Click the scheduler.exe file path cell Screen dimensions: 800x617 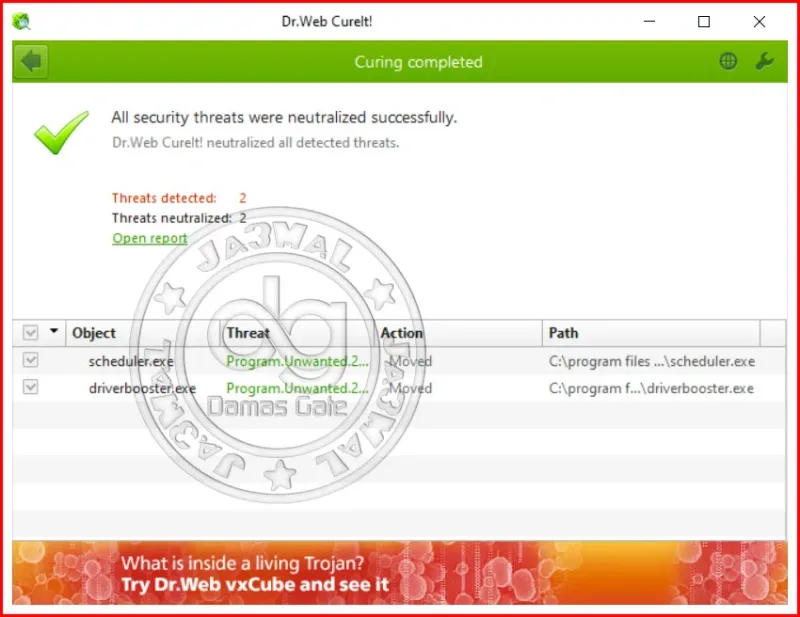652,361
